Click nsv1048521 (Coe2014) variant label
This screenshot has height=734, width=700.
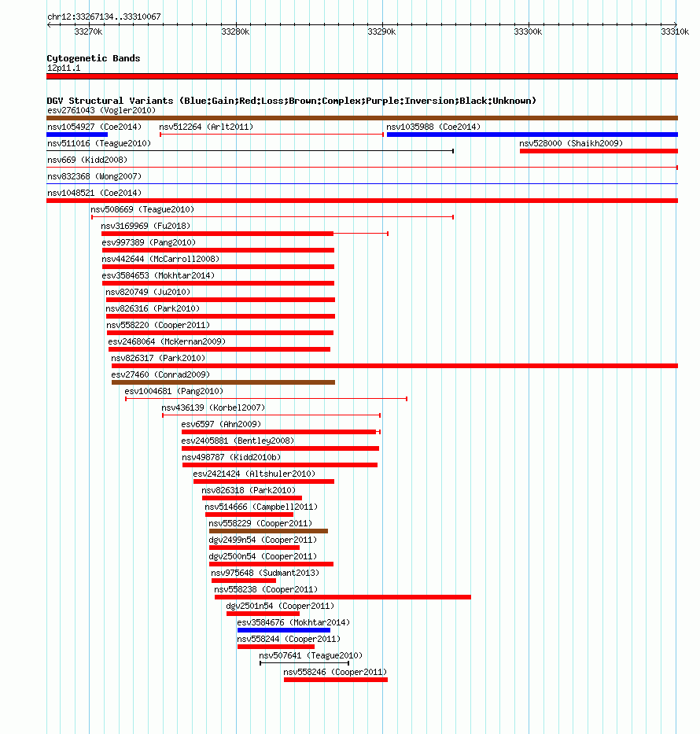point(94,193)
